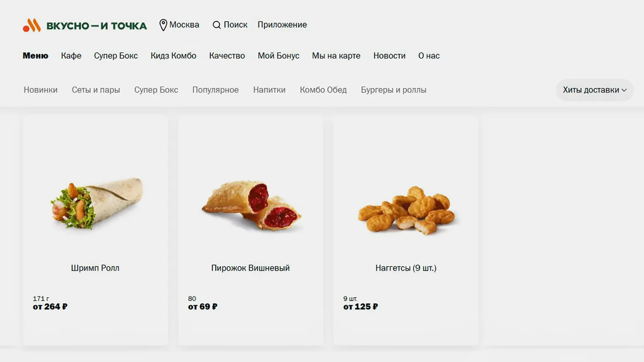644x362 pixels.
Task: Open the О нас page
Action: point(429,56)
